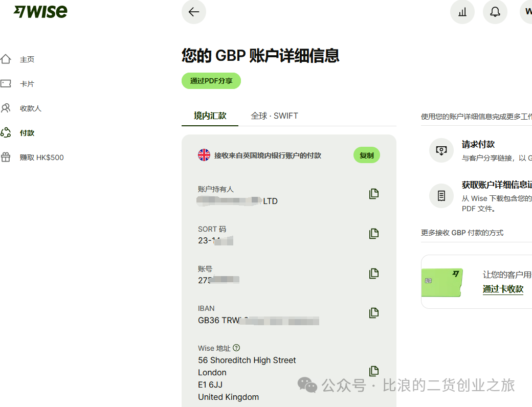Open 主页 in the sidebar
This screenshot has height=407, width=532.
coord(27,59)
